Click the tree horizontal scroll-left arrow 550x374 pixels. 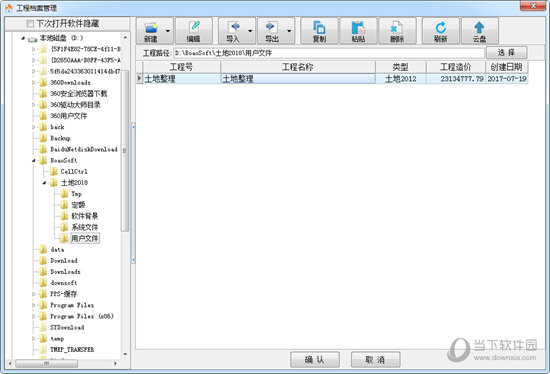[x=10, y=364]
